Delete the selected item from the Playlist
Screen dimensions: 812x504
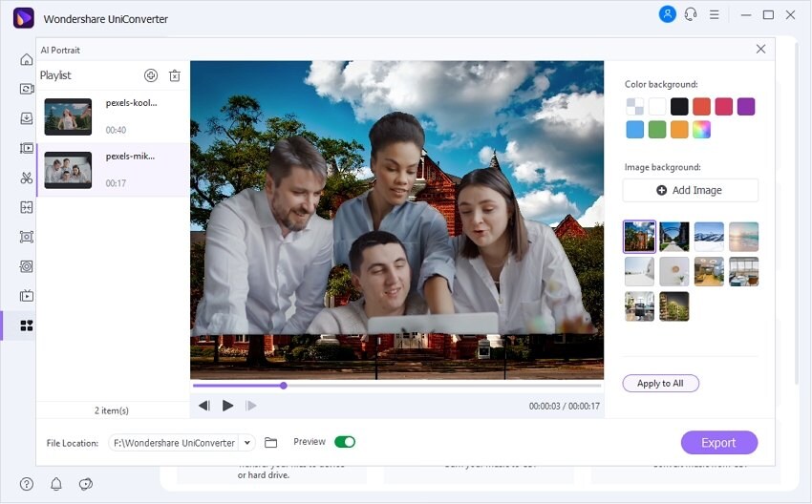click(x=175, y=75)
